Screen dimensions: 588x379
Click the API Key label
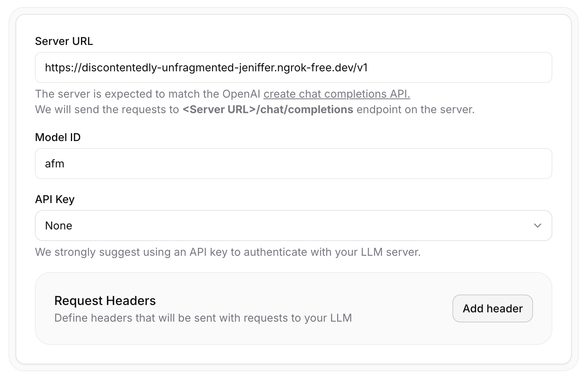click(55, 199)
